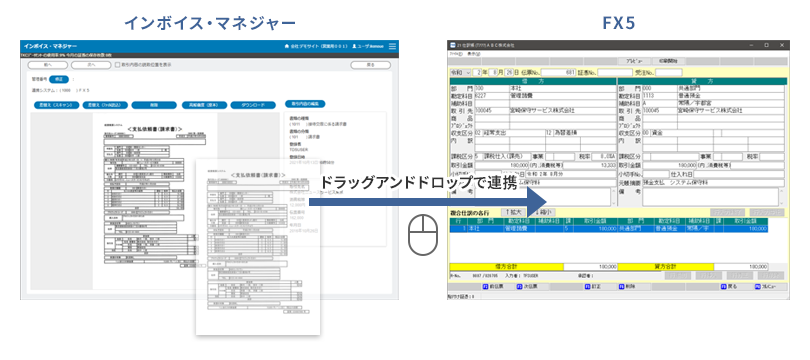810x360 pixels.
Task: Select the highlighted journal row 1
Action: click(x=609, y=228)
